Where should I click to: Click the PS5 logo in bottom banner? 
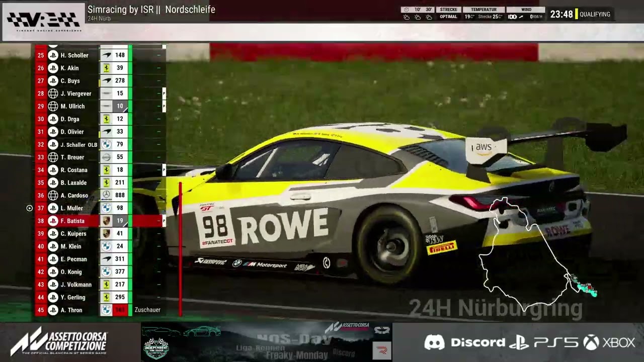pyautogui.click(x=544, y=343)
